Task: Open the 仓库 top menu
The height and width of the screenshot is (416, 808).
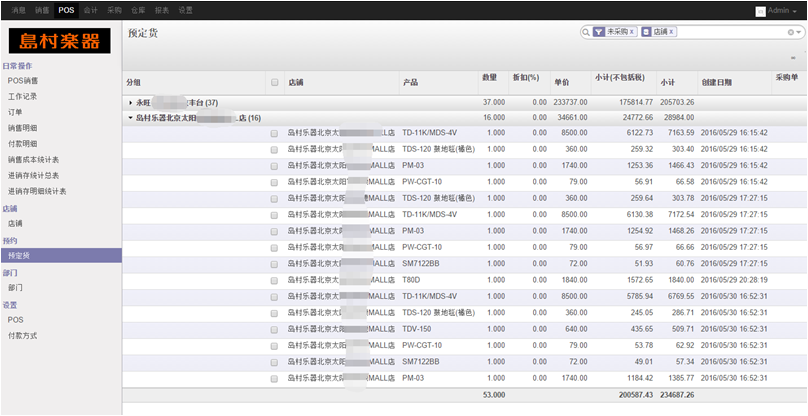Action: pos(138,10)
